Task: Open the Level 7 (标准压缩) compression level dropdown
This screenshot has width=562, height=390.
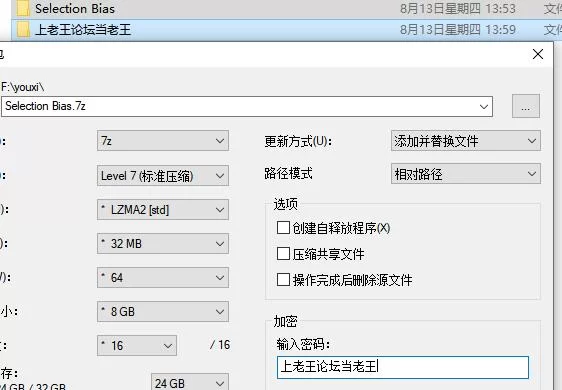Action: [163, 176]
